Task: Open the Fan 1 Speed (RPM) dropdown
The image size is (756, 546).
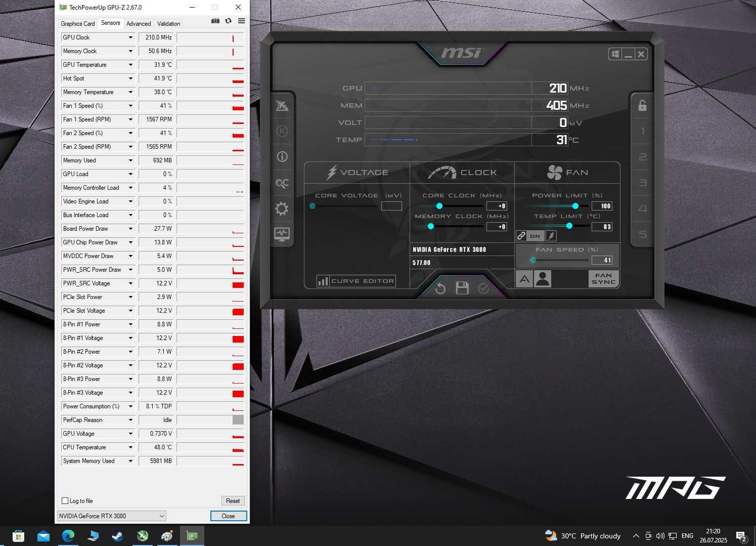Action: click(x=130, y=119)
